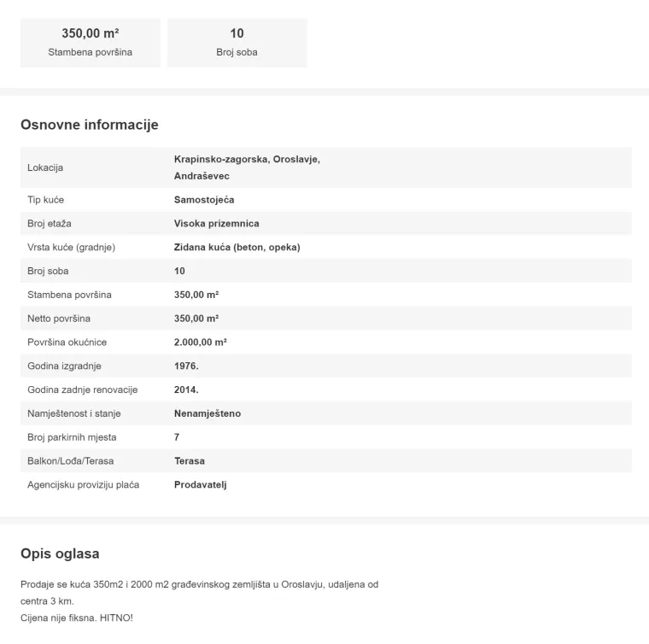
Task: Select the Visoka prizemnica value
Action: click(216, 224)
